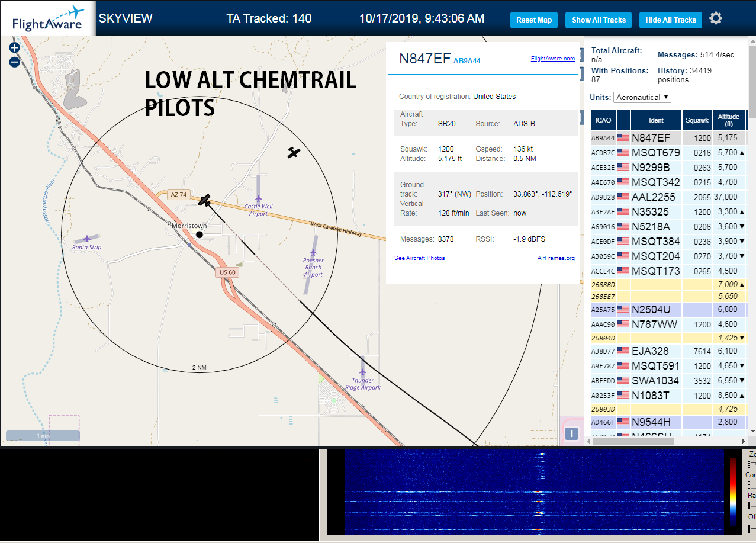756x543 pixels.
Task: Open the Units Aeronautical dropdown
Action: pyautogui.click(x=642, y=97)
